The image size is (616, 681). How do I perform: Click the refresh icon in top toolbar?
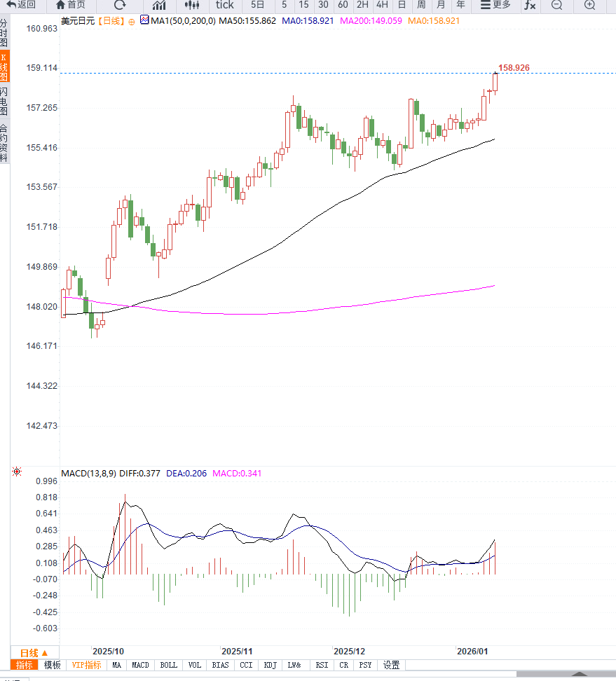(120, 5)
